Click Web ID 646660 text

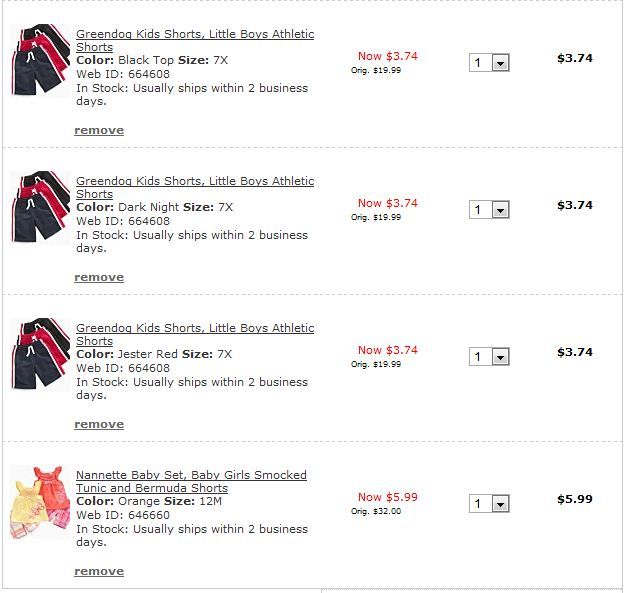pos(123,515)
